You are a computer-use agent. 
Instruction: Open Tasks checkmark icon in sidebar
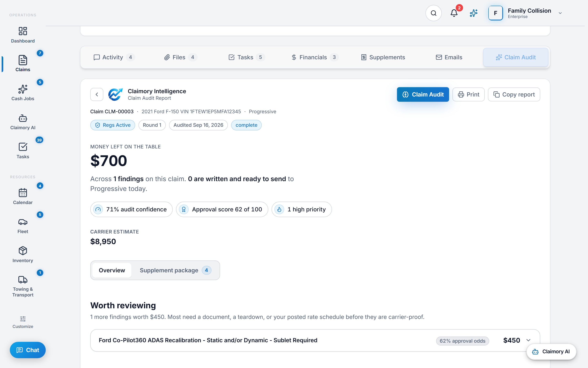[x=23, y=147]
